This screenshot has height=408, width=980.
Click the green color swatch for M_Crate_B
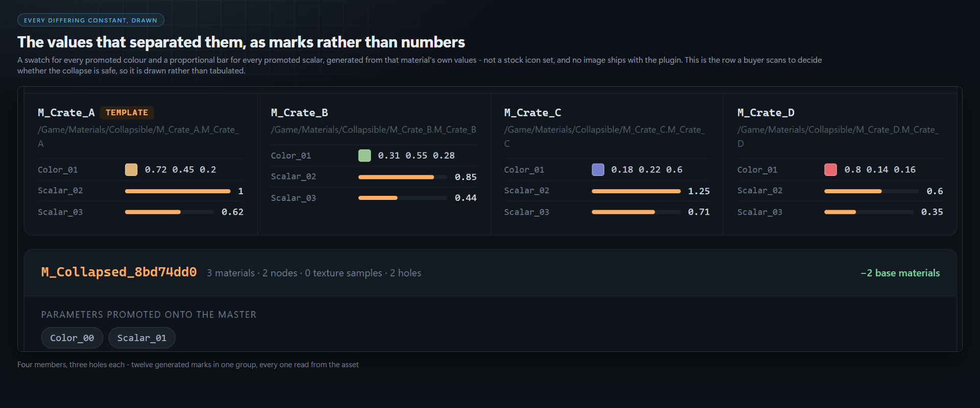tap(364, 156)
